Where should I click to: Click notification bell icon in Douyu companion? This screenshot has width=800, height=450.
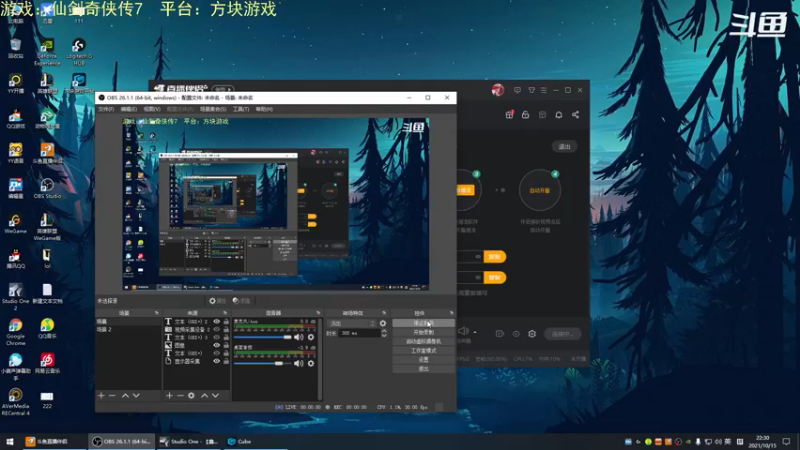tap(559, 115)
